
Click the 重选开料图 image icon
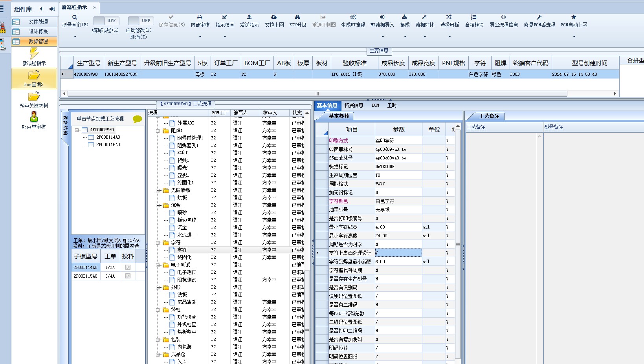point(323,17)
